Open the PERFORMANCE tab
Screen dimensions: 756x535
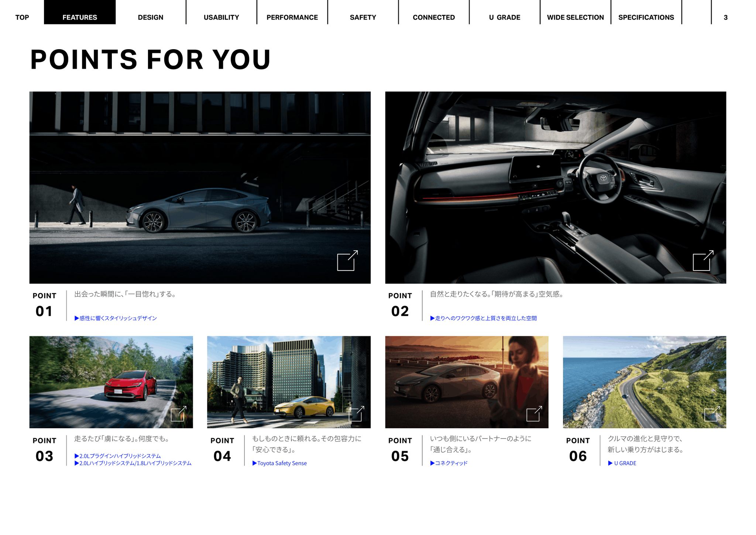pyautogui.click(x=292, y=17)
